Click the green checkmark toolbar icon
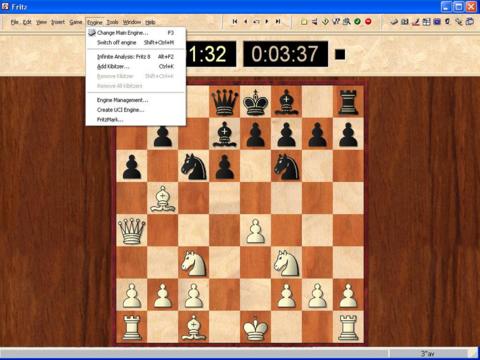The width and height of the screenshot is (480, 360). [x=357, y=22]
